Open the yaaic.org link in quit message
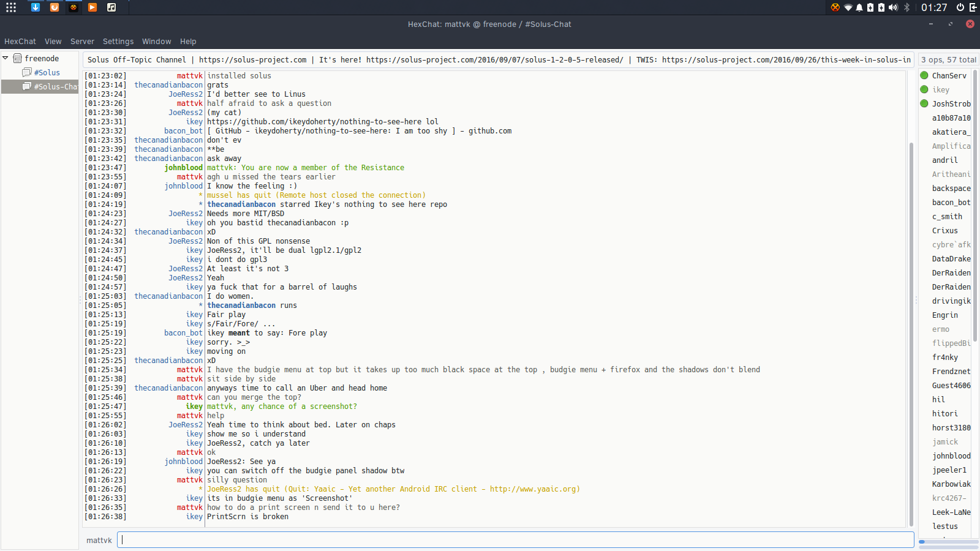Image resolution: width=980 pixels, height=551 pixels. point(533,489)
